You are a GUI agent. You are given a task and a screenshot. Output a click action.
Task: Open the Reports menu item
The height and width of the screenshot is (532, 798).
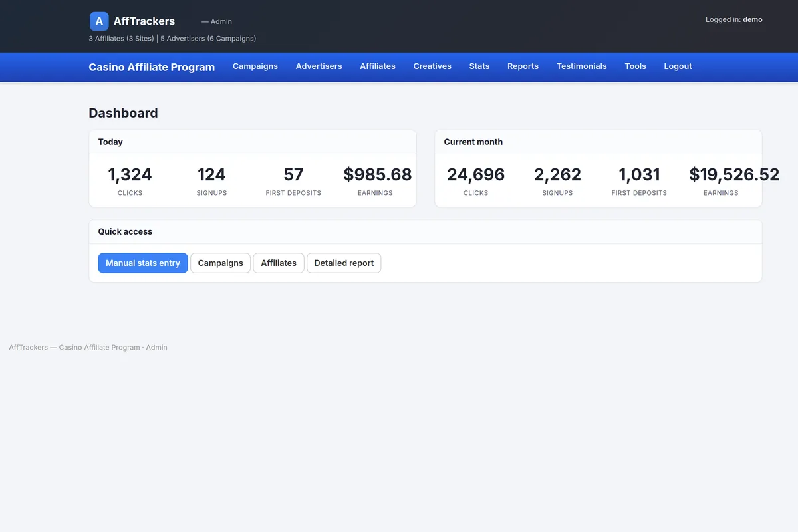(523, 66)
